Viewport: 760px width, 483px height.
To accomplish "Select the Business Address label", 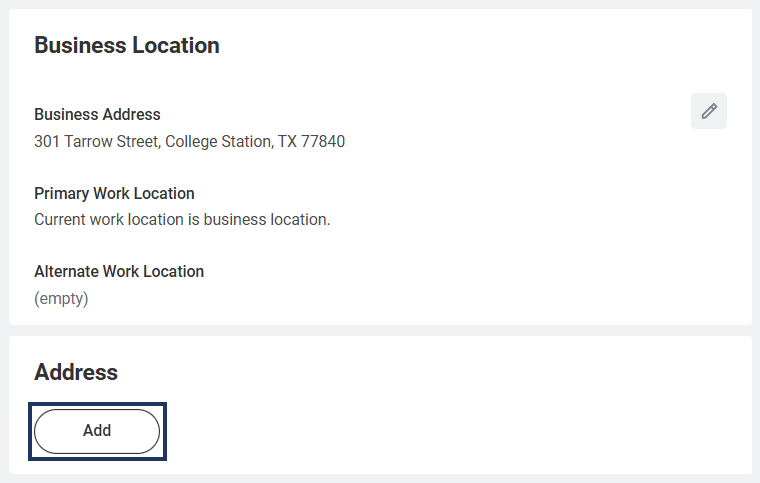I will (x=97, y=115).
